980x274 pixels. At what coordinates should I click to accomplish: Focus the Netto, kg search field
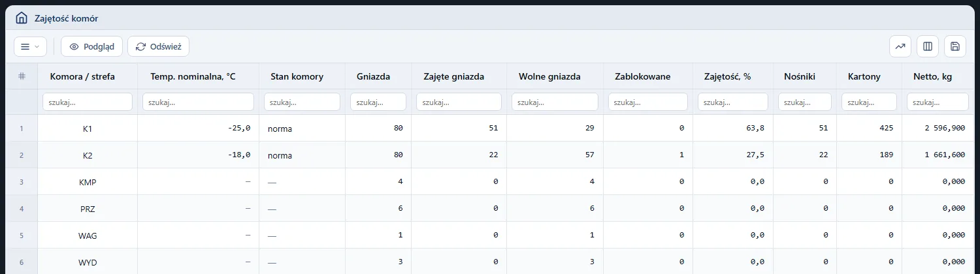pos(938,102)
